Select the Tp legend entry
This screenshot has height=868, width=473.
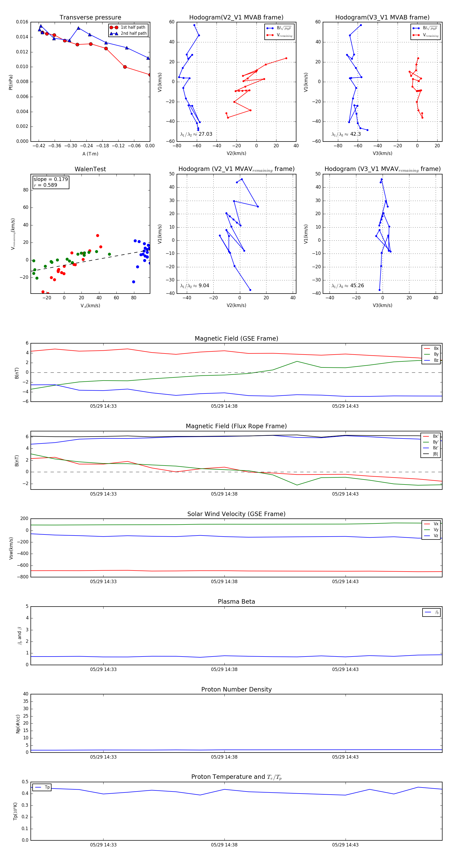point(42,787)
